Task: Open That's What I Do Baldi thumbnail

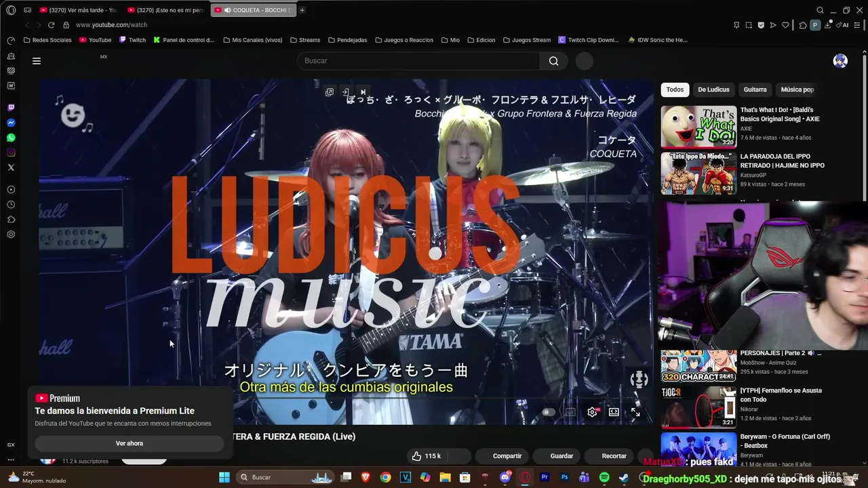Action: pyautogui.click(x=698, y=127)
